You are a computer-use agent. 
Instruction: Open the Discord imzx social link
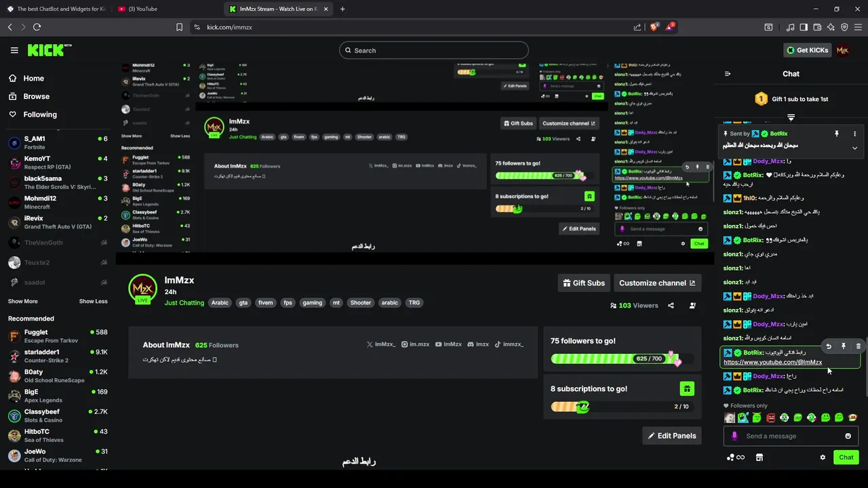pos(478,344)
